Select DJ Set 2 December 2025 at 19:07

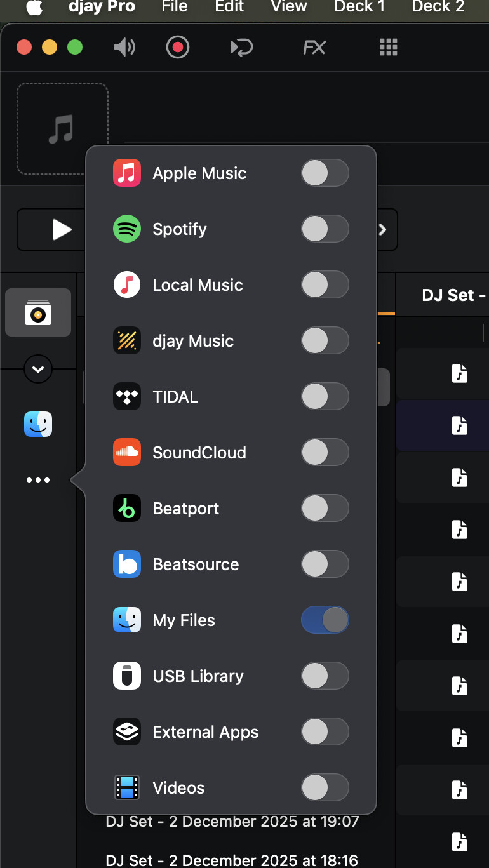[232, 822]
